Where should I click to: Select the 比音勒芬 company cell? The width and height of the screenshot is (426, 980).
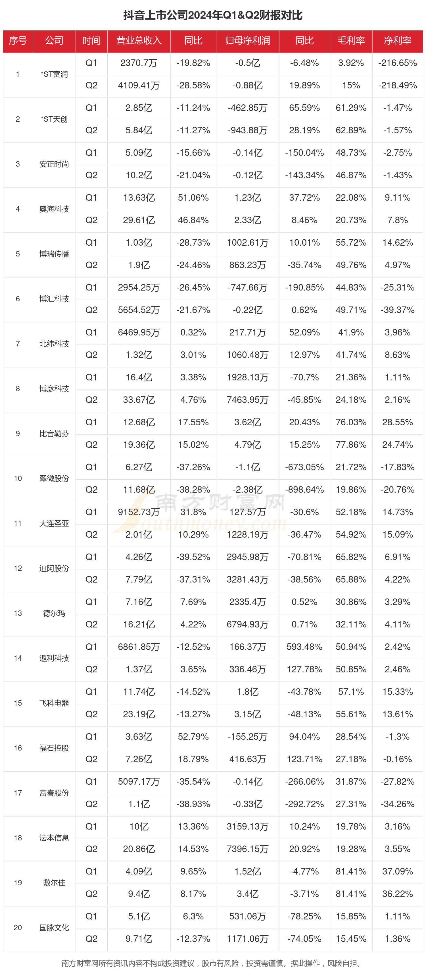[54, 433]
